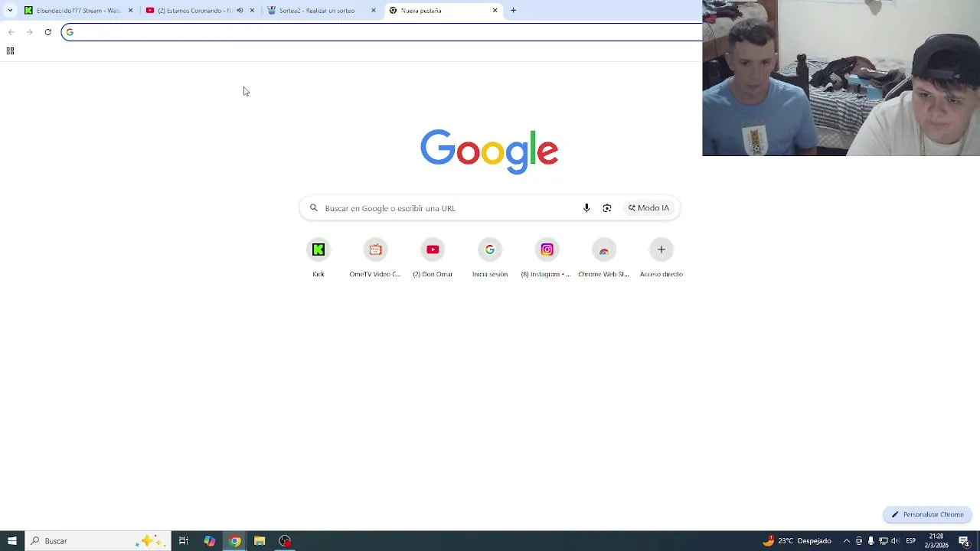Add a new Acceso directo shortcut
Image resolution: width=980 pixels, height=551 pixels.
point(661,258)
